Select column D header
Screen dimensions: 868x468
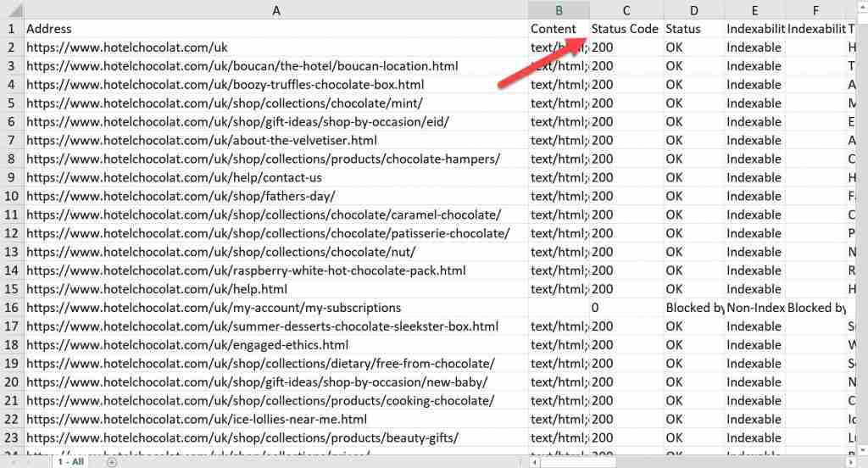(693, 10)
